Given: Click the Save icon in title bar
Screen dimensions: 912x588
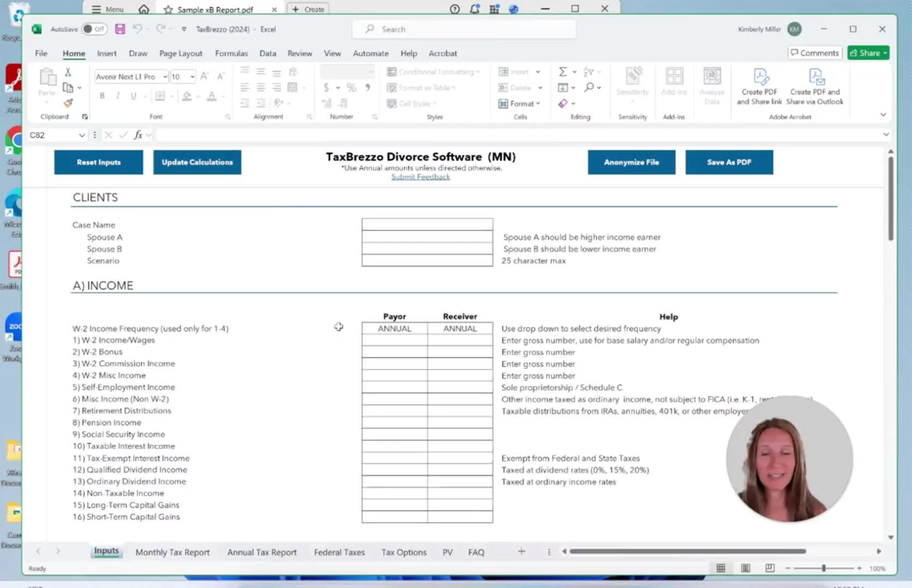Looking at the screenshot, I should 120,29.
